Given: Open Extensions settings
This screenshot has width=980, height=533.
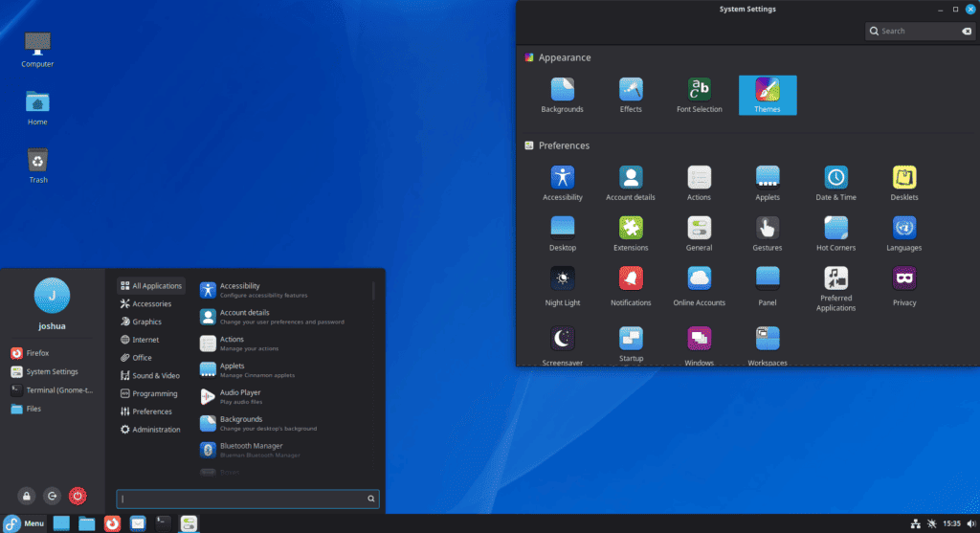Looking at the screenshot, I should pos(631,233).
